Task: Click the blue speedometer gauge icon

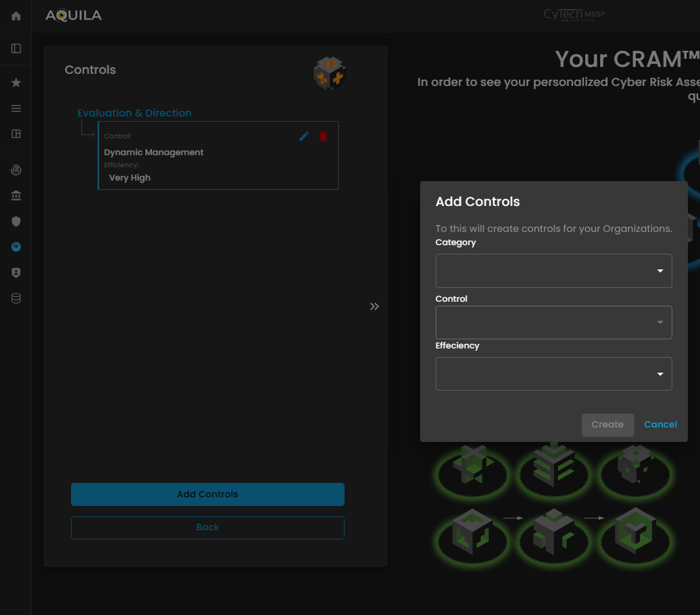Action: 16,247
